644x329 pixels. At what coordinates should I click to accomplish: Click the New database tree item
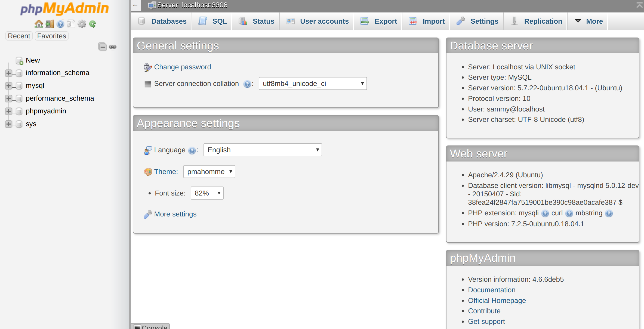tap(32, 60)
